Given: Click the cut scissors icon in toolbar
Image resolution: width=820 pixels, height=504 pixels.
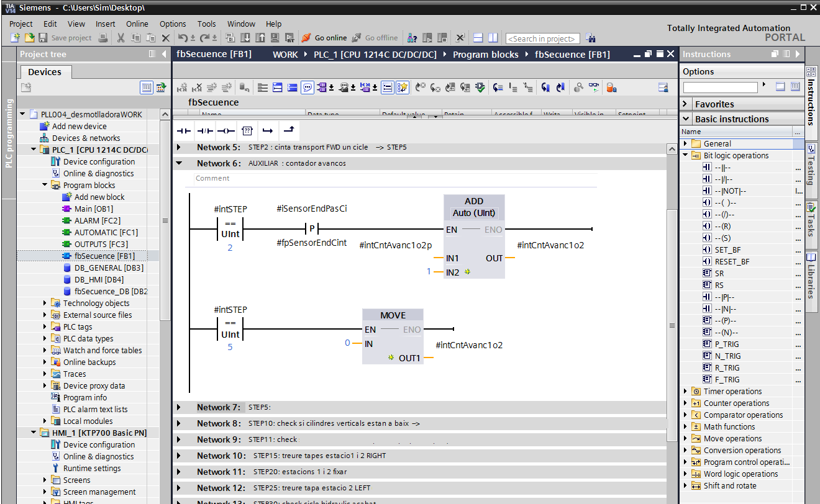Looking at the screenshot, I should click(x=121, y=38).
